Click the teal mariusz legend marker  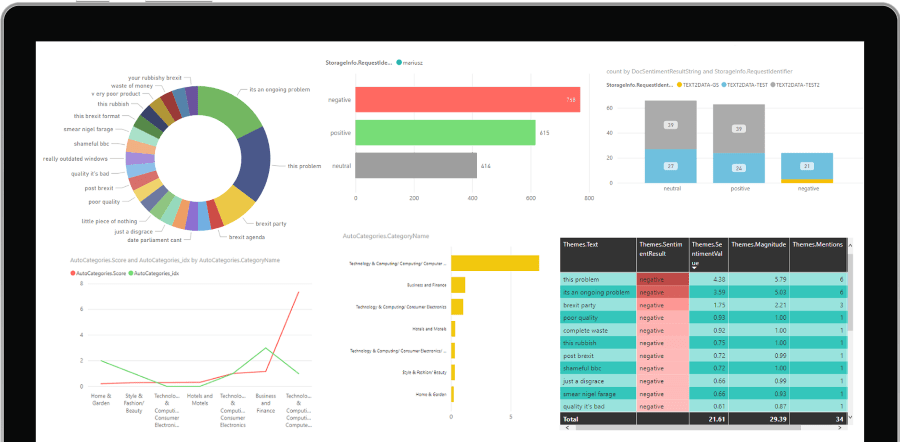point(400,62)
